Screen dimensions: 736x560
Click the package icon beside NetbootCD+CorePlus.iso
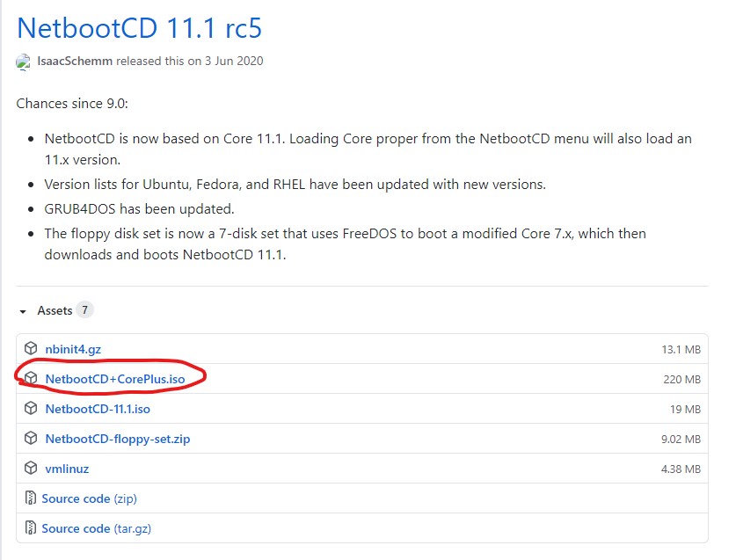(31, 379)
